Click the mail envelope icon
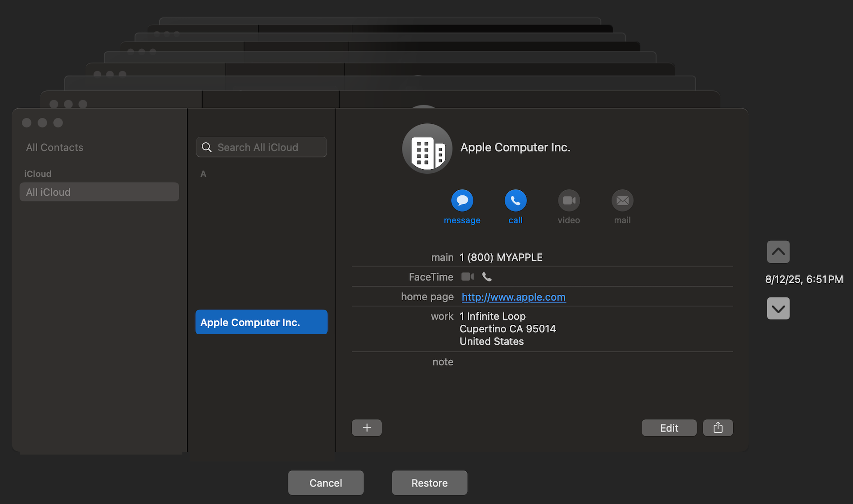853x504 pixels. point(622,201)
